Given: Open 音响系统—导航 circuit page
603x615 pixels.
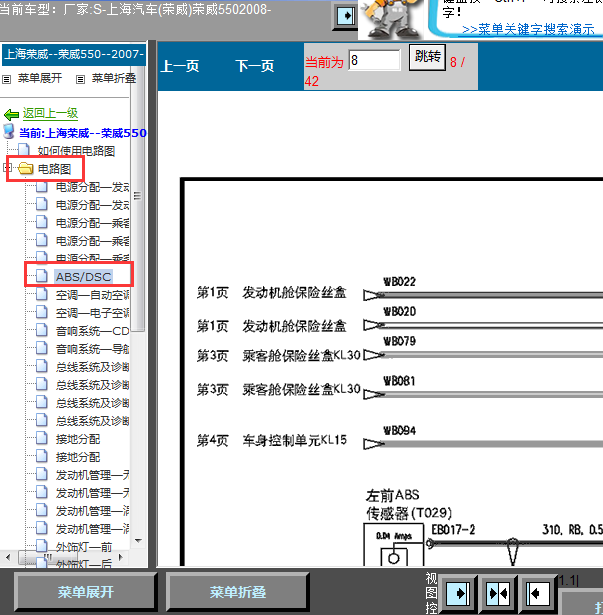Looking at the screenshot, I should (93, 349).
